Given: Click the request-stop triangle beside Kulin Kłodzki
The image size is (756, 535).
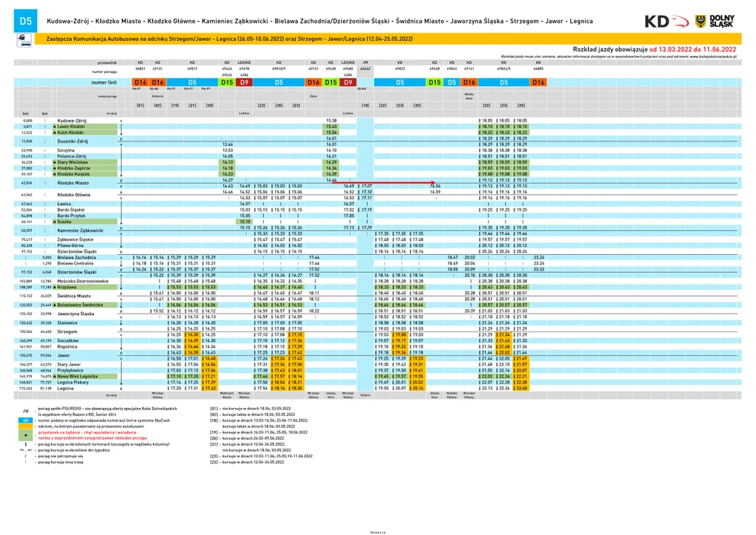Looking at the screenshot, I should pyautogui.click(x=54, y=133).
